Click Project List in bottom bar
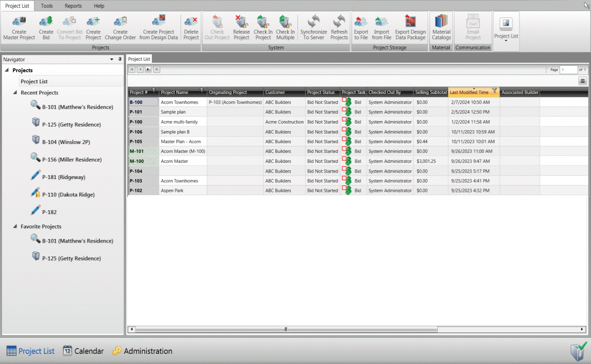Screen dimensions: 591x364 click(30, 351)
